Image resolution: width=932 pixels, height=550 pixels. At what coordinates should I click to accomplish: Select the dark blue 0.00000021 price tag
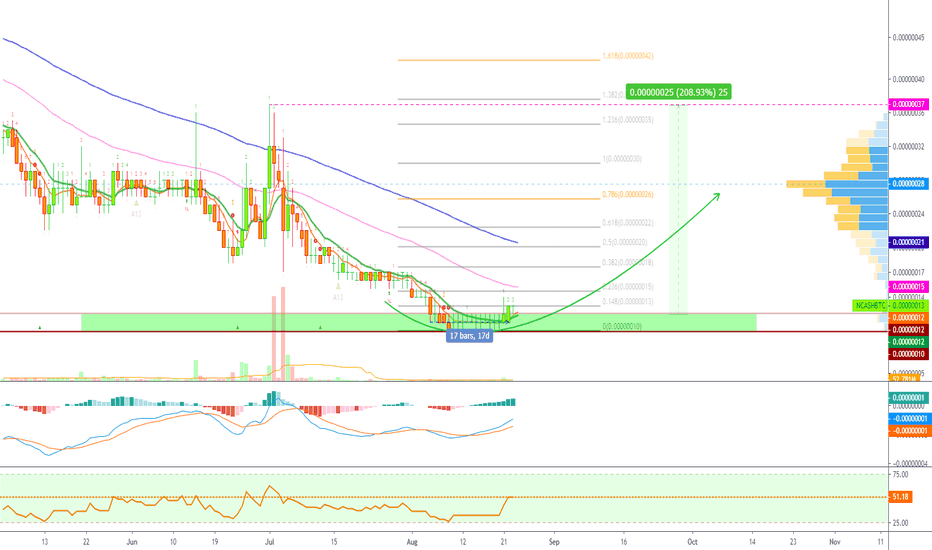coord(908,242)
